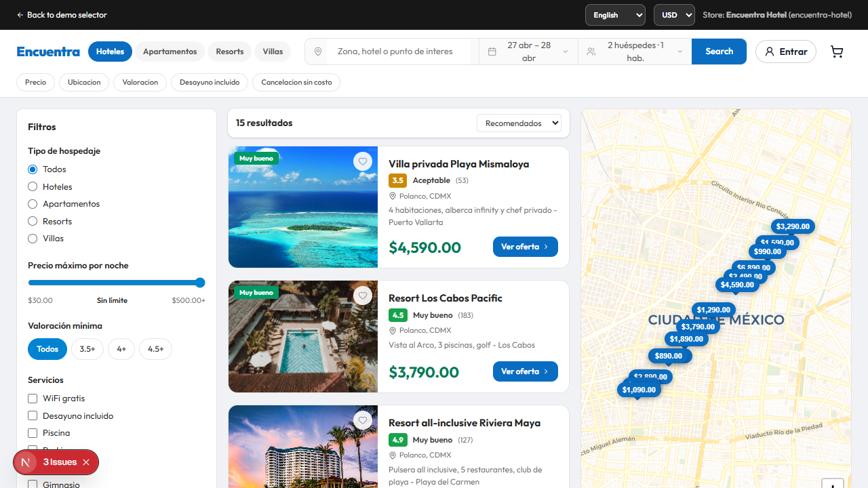The width and height of the screenshot is (868, 488).
Task: Check the Desayuno incluido service checkbox
Action: [33, 415]
